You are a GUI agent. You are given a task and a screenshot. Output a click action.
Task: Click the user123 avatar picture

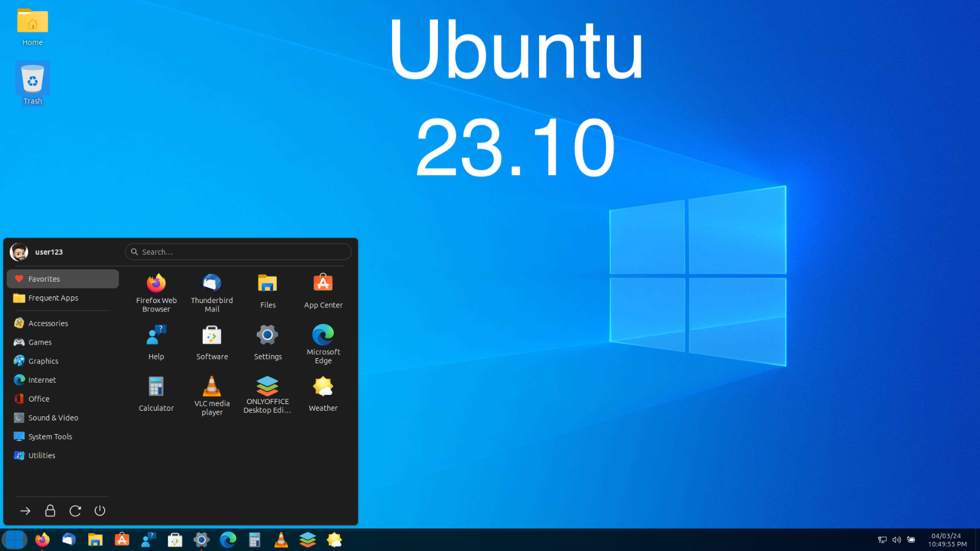(x=19, y=252)
